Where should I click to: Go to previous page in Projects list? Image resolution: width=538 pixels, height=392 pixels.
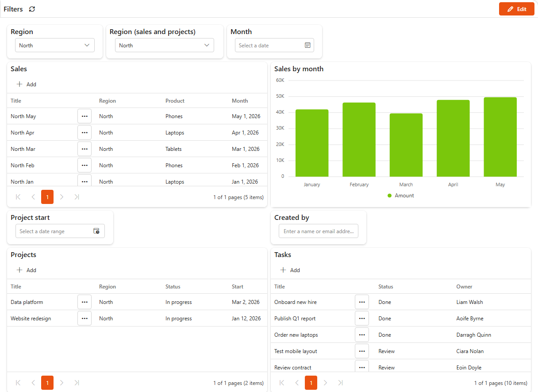[x=33, y=383]
